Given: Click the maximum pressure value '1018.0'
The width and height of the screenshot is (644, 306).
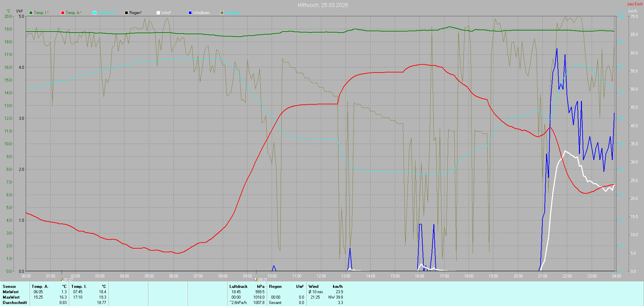Looking at the screenshot, I should pyautogui.click(x=259, y=297).
